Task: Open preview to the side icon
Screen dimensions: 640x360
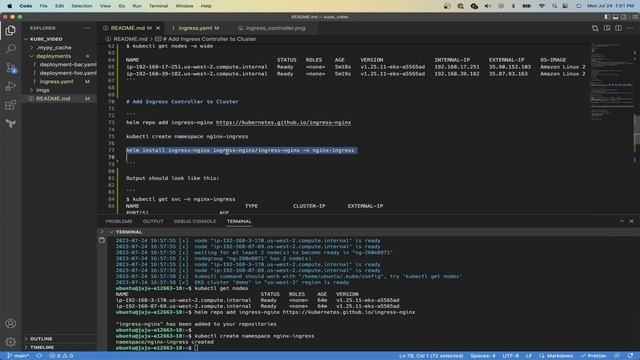Action: tap(607, 28)
